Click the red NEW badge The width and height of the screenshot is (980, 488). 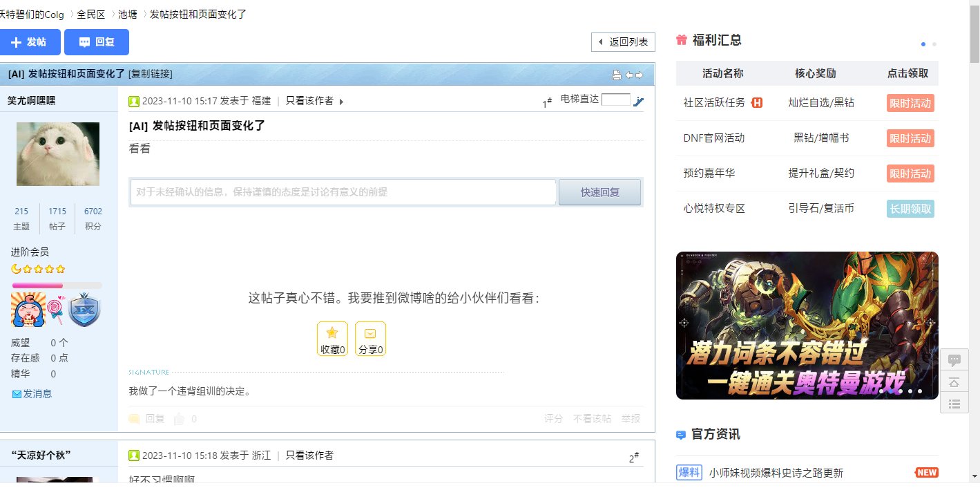point(926,473)
